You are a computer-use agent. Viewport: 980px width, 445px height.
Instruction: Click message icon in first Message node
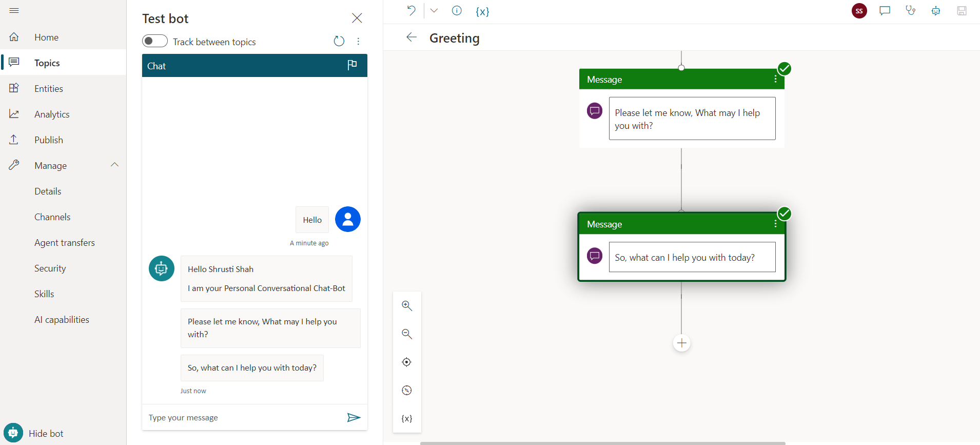(x=595, y=111)
